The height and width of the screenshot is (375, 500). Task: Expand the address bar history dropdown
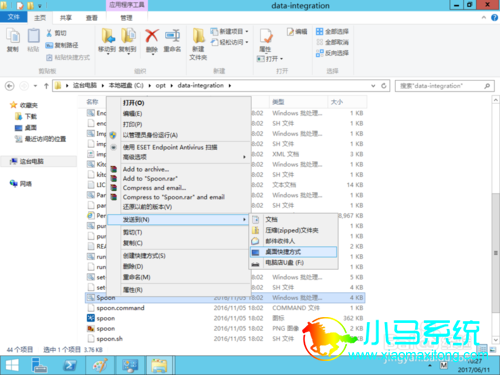(373, 86)
